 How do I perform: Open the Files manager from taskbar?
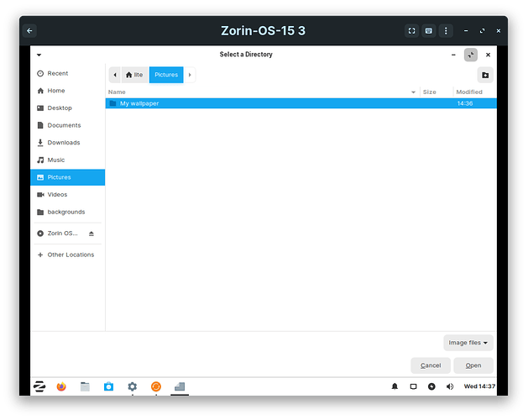click(85, 386)
